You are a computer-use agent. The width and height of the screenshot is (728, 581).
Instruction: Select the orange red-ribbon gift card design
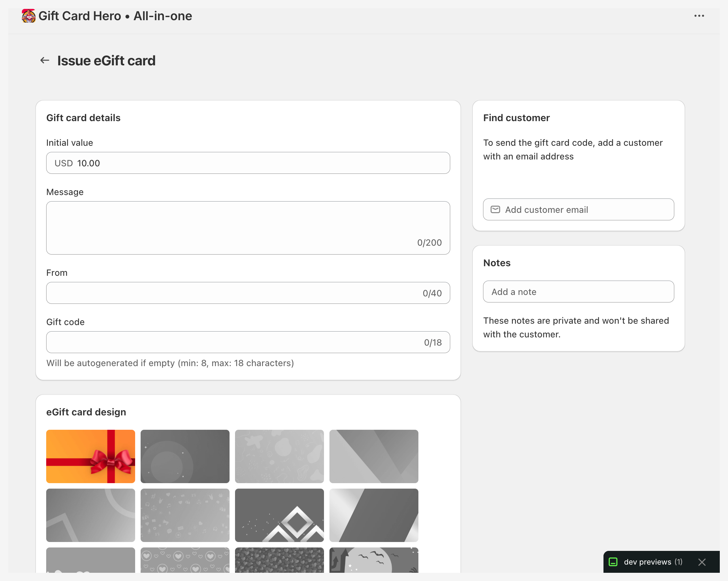[91, 456]
